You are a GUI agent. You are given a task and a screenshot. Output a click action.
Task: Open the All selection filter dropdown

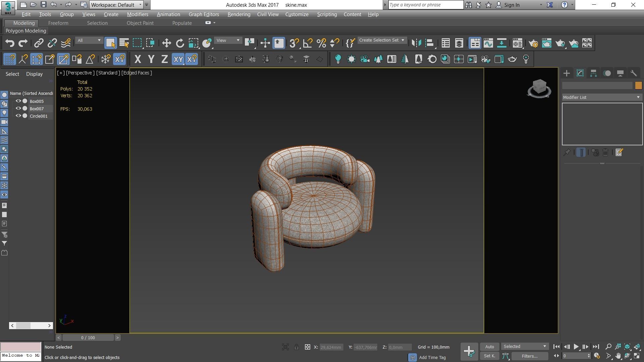[x=89, y=40]
